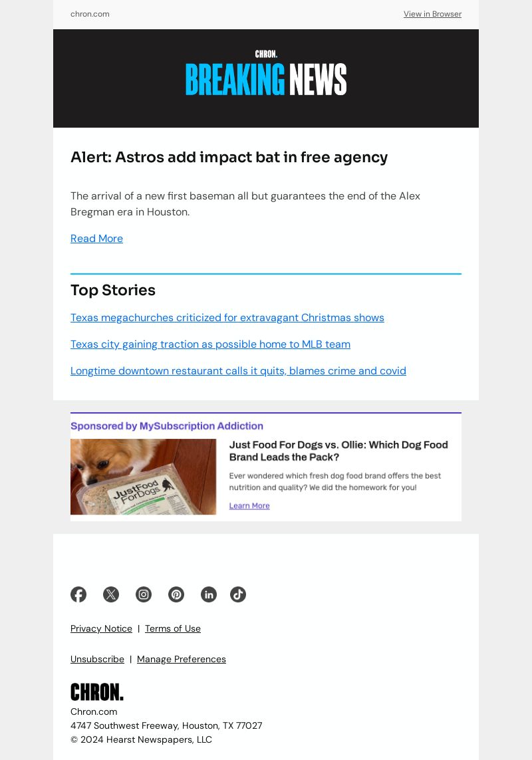Open Chron's Facebook page icon
The width and height of the screenshot is (532, 760).
click(78, 594)
